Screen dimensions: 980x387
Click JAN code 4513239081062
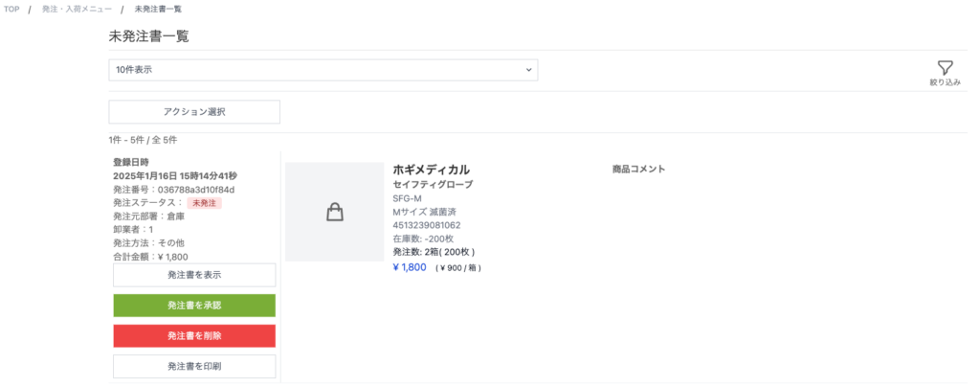click(426, 226)
